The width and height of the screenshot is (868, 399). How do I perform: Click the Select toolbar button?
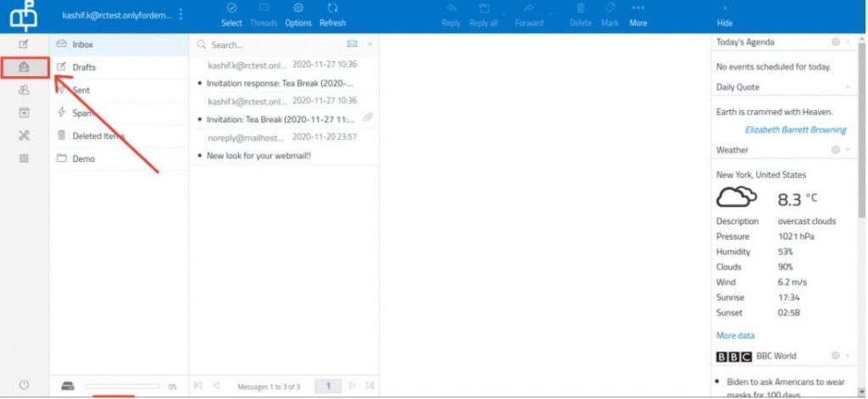click(x=231, y=14)
